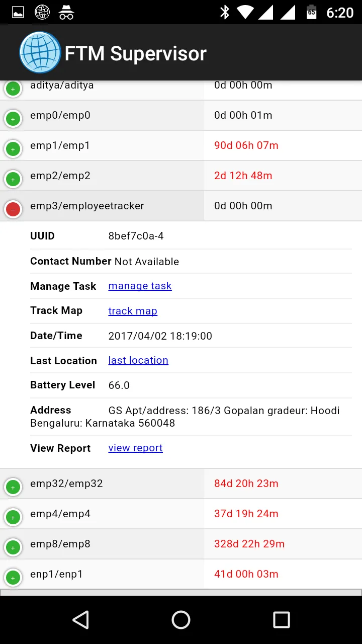
Task: Tap the Android recent apps button
Action: pos(282,620)
